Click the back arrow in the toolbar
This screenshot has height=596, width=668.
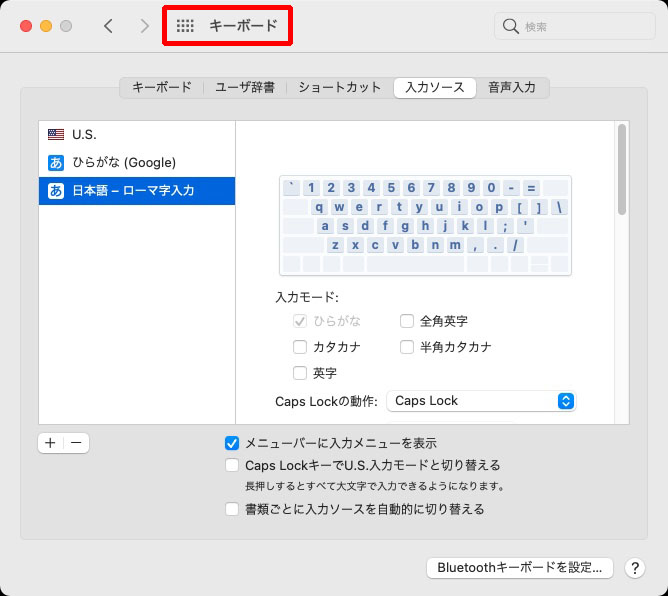coord(109,26)
